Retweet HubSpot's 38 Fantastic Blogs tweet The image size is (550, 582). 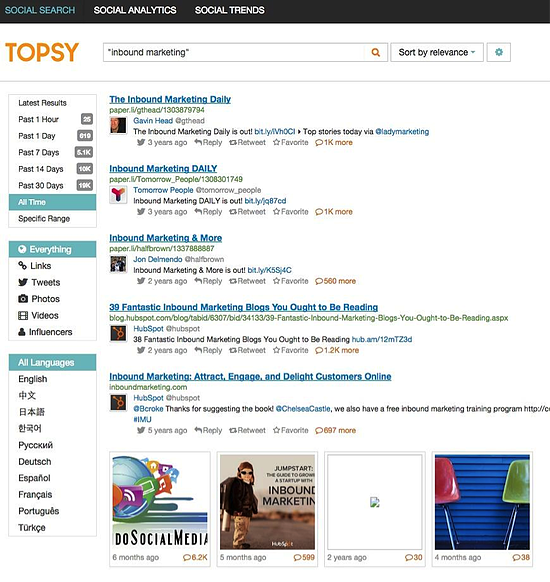[248, 350]
